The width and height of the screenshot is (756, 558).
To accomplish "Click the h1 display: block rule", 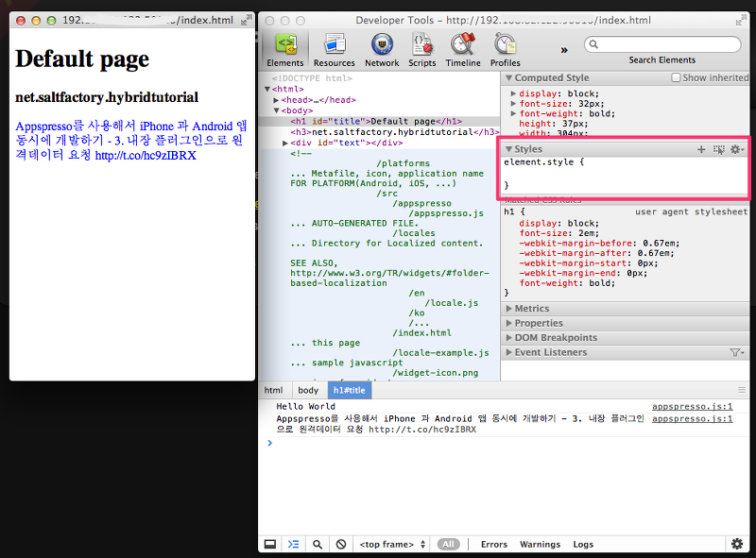I will coord(558,224).
